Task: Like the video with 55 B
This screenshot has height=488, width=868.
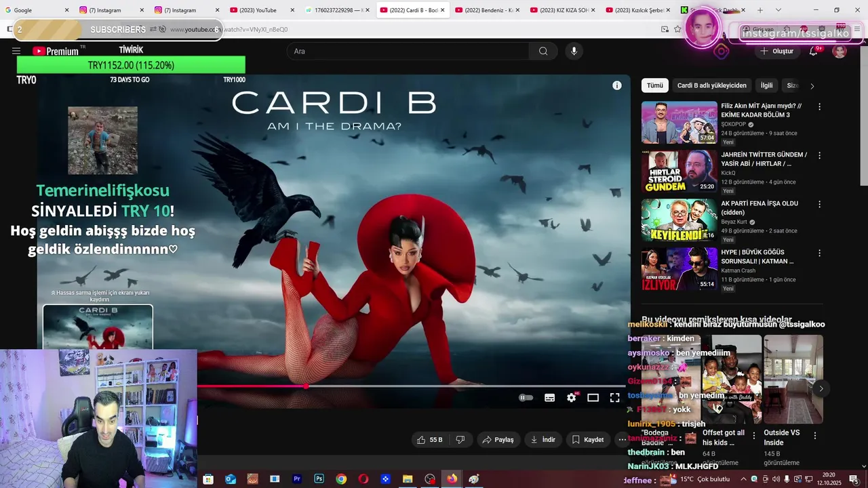Action: [x=429, y=440]
